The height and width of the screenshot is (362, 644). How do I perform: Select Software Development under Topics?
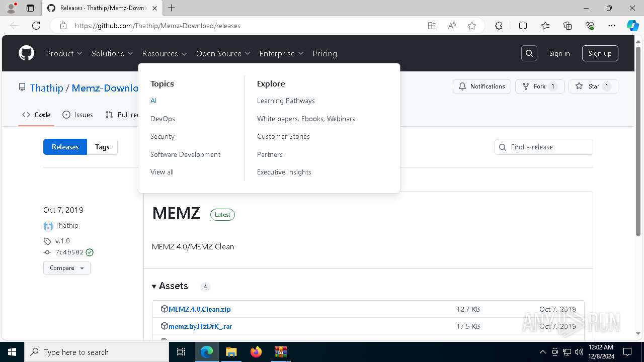coord(185,154)
